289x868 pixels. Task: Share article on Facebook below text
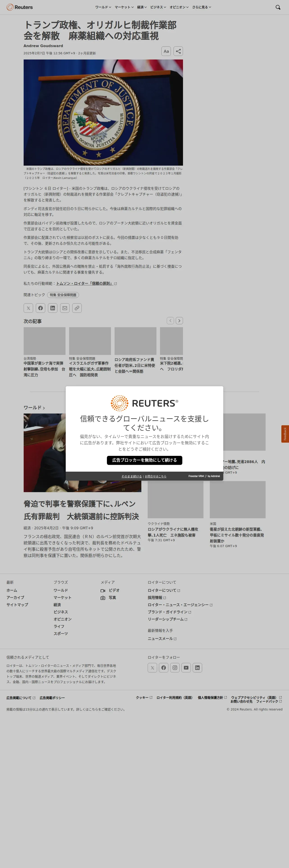point(40,308)
